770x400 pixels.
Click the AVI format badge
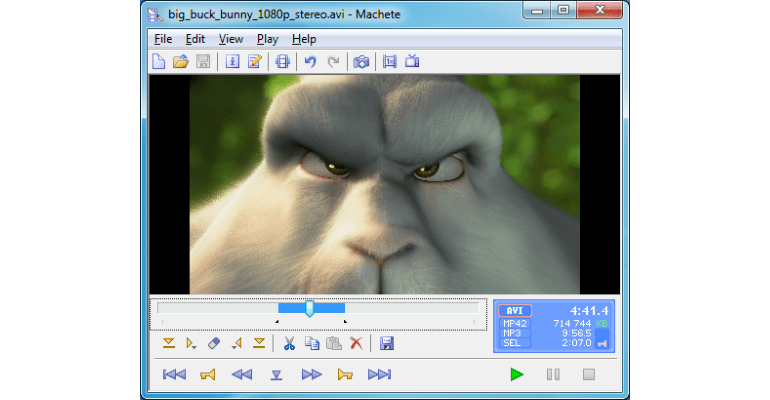515,311
